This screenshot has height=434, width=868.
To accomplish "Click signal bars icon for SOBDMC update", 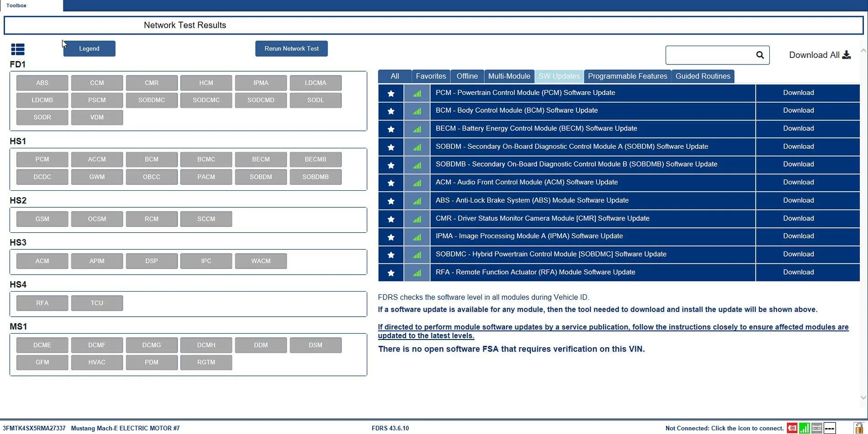I will (x=417, y=255).
